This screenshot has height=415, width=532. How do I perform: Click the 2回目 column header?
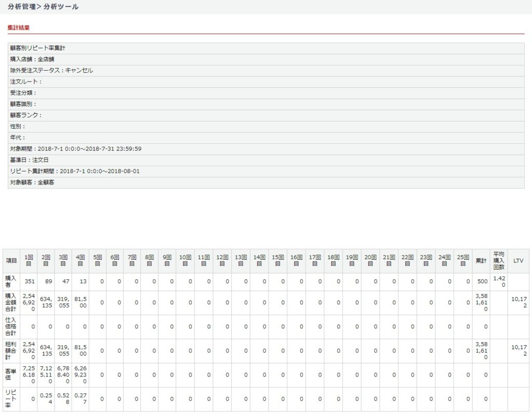tap(46, 261)
